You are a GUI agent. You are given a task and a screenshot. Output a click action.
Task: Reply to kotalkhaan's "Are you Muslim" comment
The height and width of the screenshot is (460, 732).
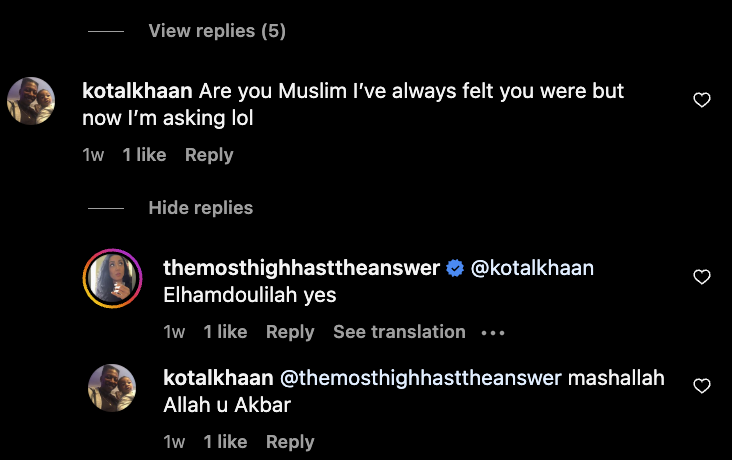[x=209, y=155]
